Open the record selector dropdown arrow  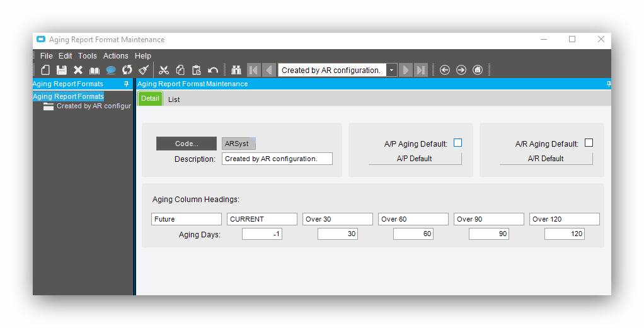tap(392, 71)
